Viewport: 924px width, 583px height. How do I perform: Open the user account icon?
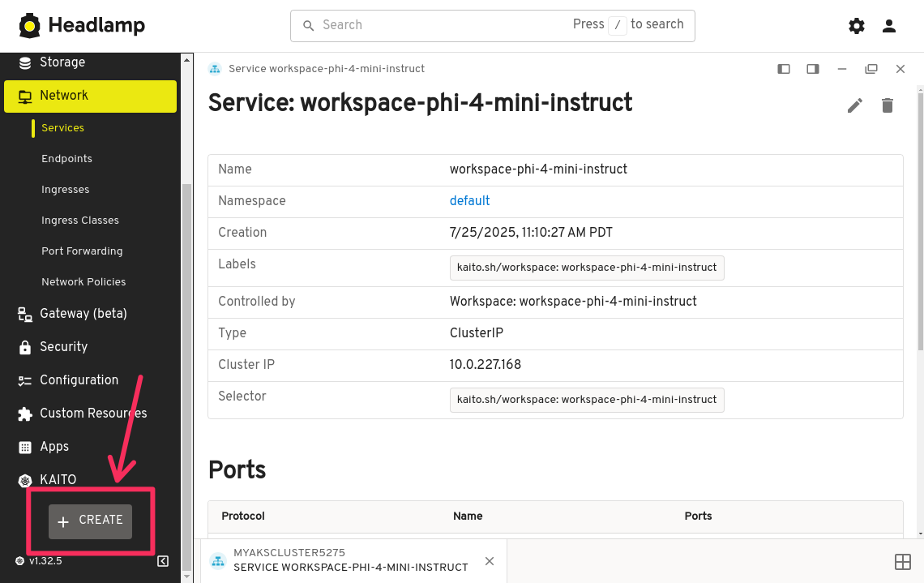pyautogui.click(x=889, y=26)
